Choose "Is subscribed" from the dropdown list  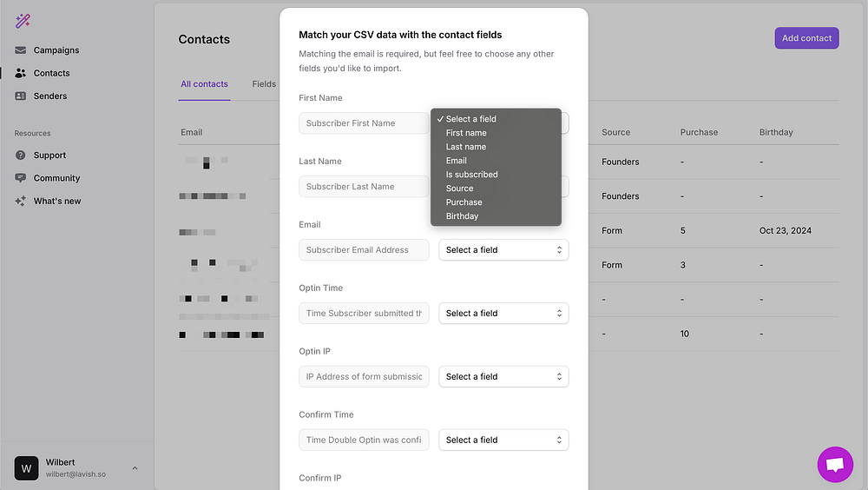(x=471, y=175)
